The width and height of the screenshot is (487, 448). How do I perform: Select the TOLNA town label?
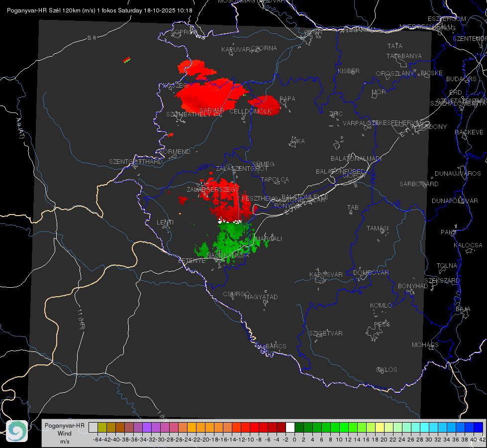click(447, 265)
